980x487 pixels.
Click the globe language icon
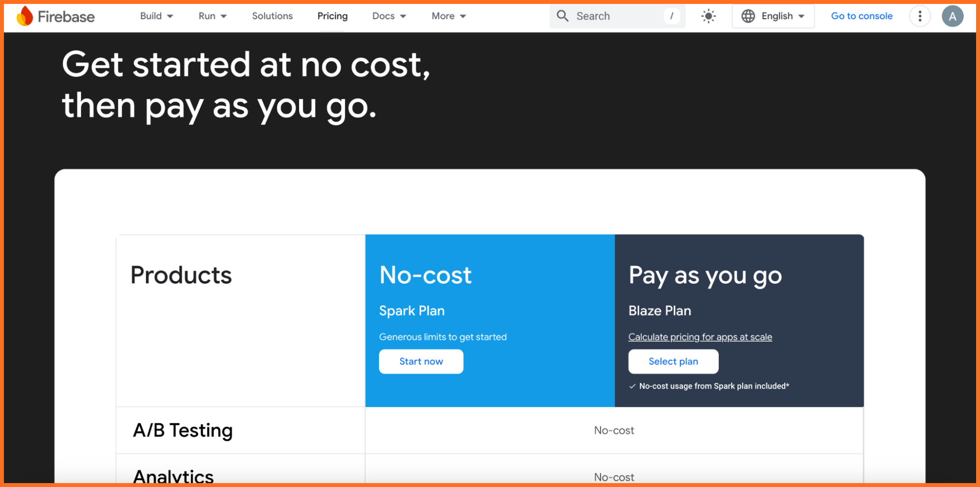(x=748, y=16)
